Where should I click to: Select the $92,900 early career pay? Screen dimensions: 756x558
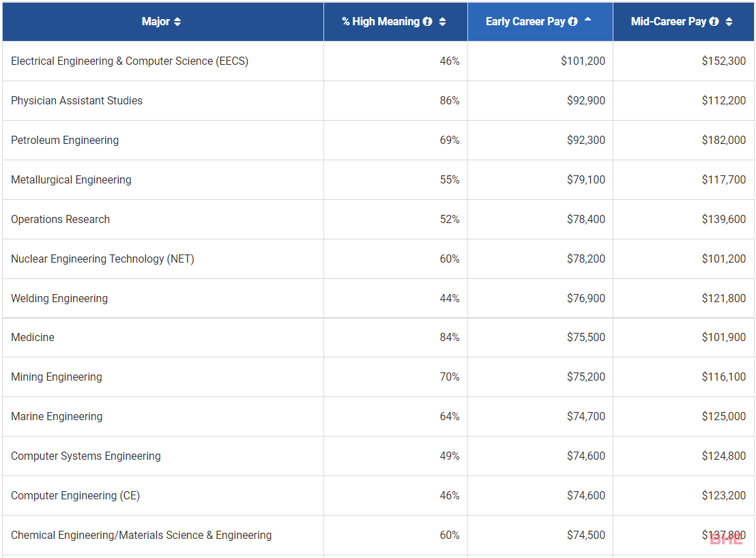tap(586, 101)
